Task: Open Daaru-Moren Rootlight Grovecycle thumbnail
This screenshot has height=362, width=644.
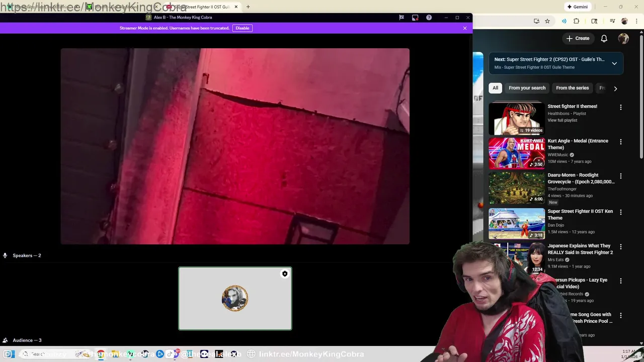Action: [517, 188]
